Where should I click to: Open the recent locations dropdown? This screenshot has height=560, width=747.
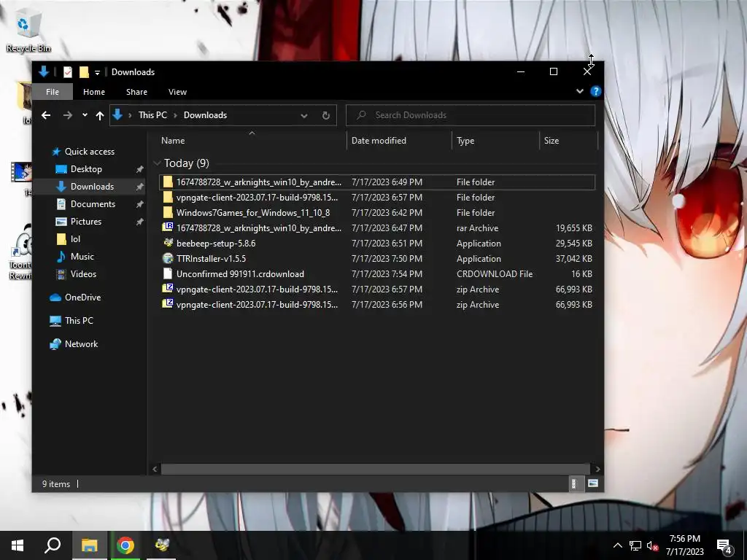[x=85, y=115]
